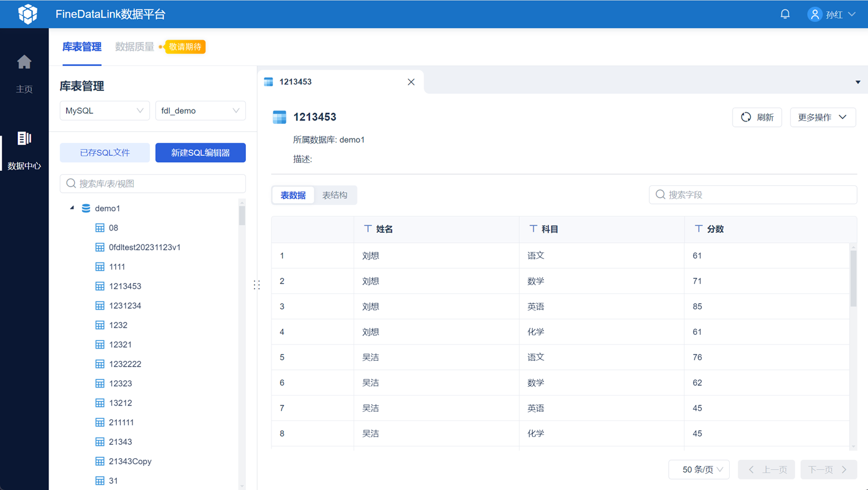Screen dimensions: 868x490
Task: Select the 表数据 tab
Action: [x=293, y=195]
